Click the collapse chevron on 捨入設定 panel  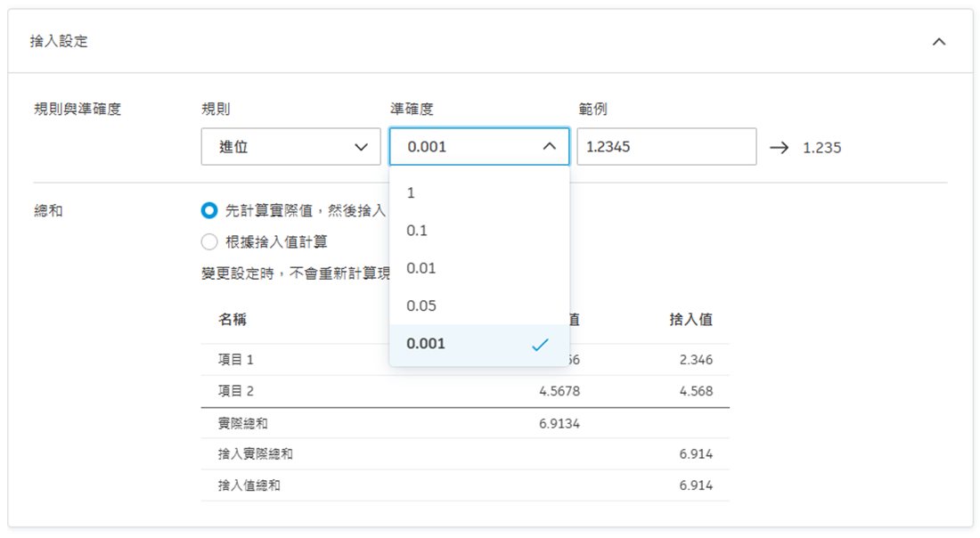[x=938, y=41]
